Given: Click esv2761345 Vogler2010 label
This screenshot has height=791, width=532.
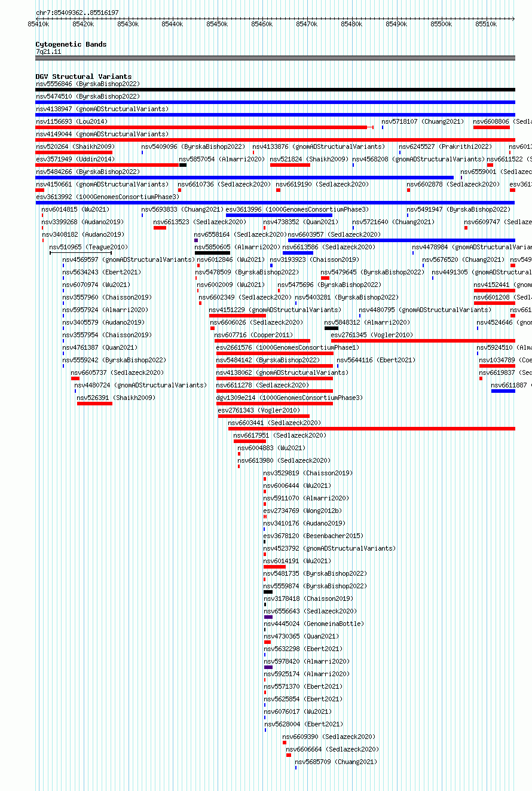Looking at the screenshot, I should click(x=372, y=335).
